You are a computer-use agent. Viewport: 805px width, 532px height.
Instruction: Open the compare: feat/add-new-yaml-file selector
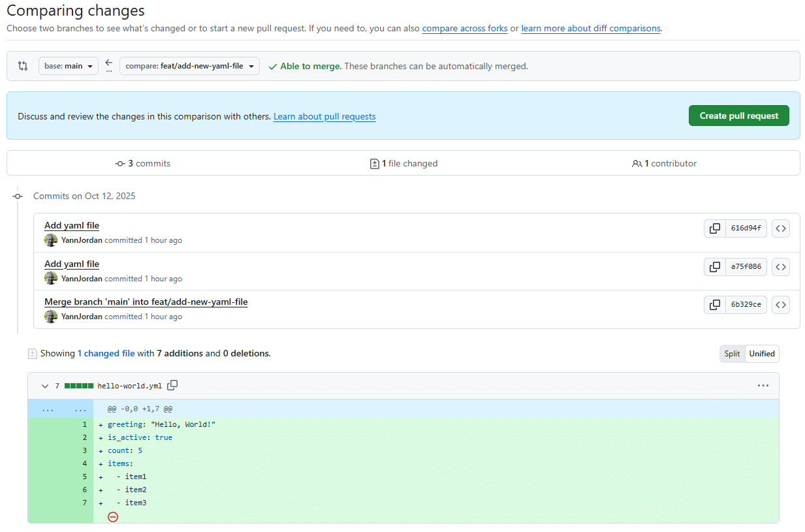pyautogui.click(x=189, y=65)
